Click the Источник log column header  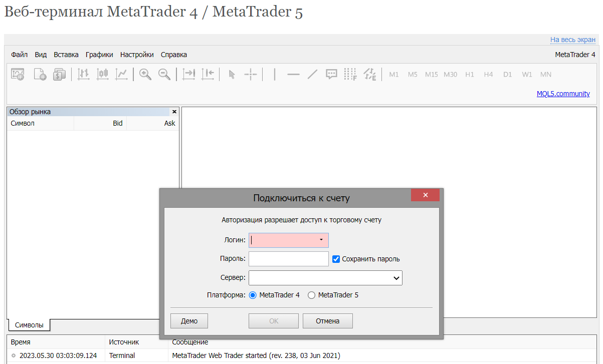136,342
